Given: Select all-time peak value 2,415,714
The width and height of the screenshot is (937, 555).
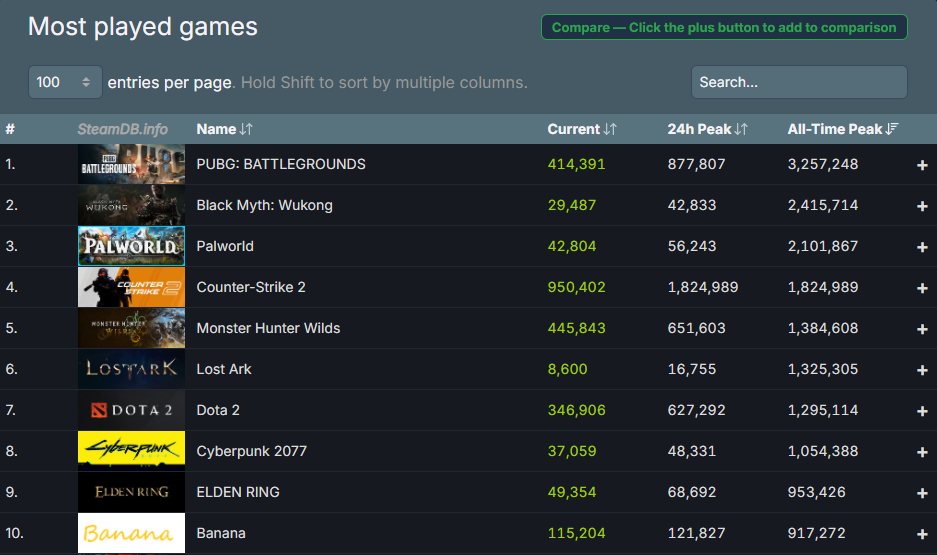Looking at the screenshot, I should click(823, 205).
